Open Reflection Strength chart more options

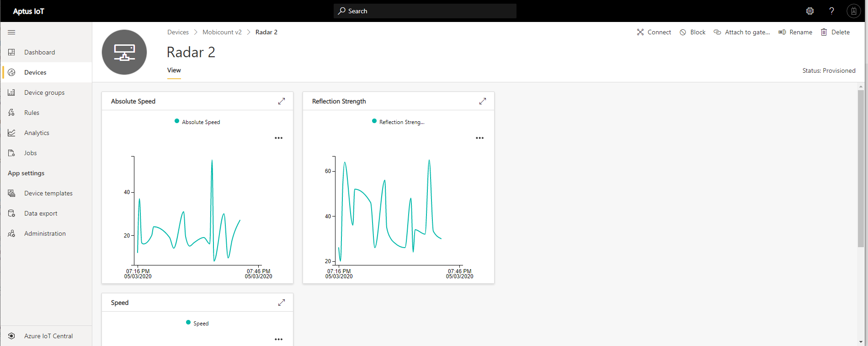tap(479, 138)
